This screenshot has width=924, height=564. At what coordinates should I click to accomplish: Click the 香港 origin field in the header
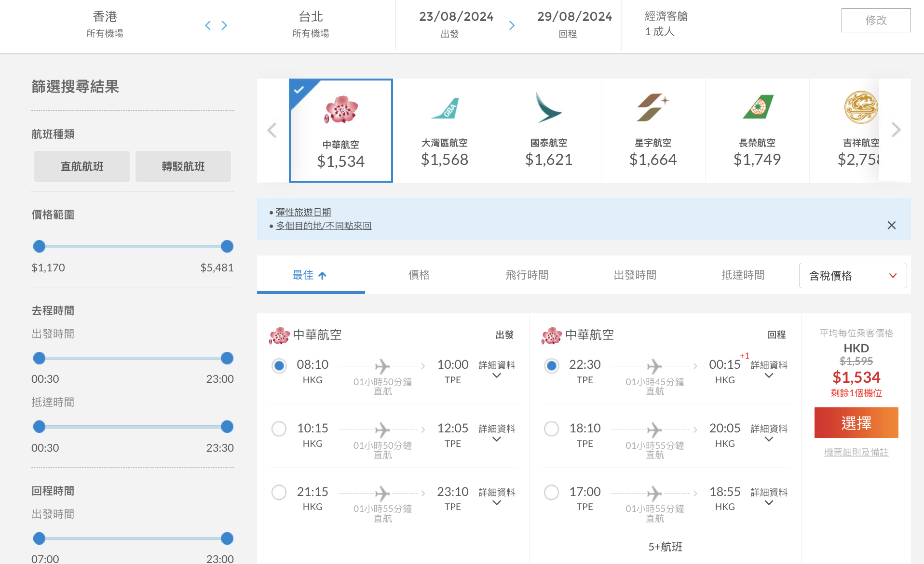[105, 24]
